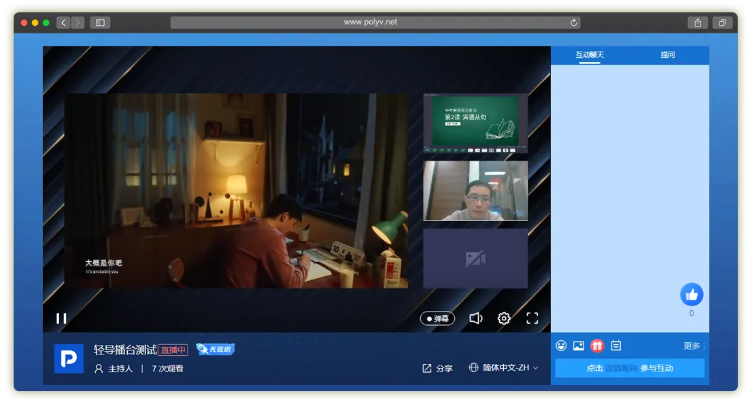Viewport: 748px width, 400px height.
Task: Click the notes list icon in chat toolbar
Action: [616, 346]
